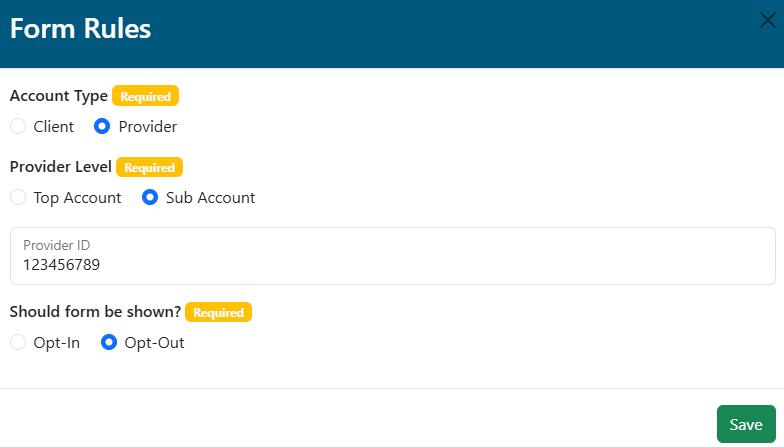The image size is (784, 447).
Task: Save the form rules
Action: (746, 424)
